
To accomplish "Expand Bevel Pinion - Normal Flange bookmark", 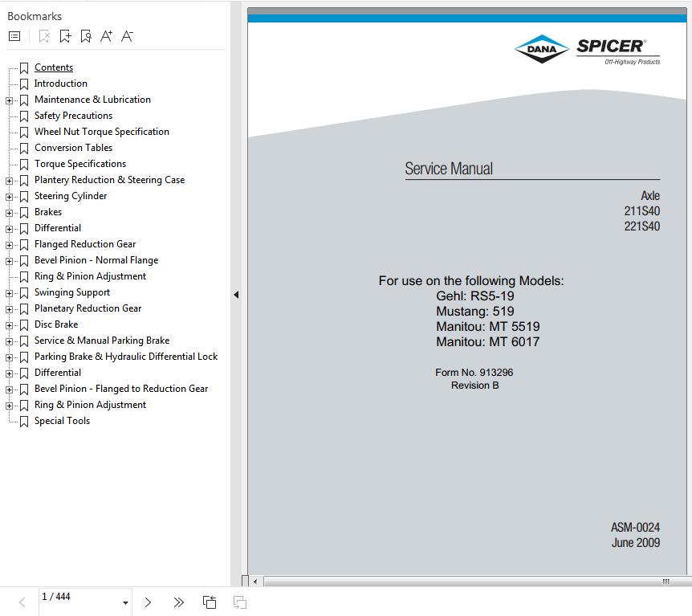I will [x=9, y=261].
